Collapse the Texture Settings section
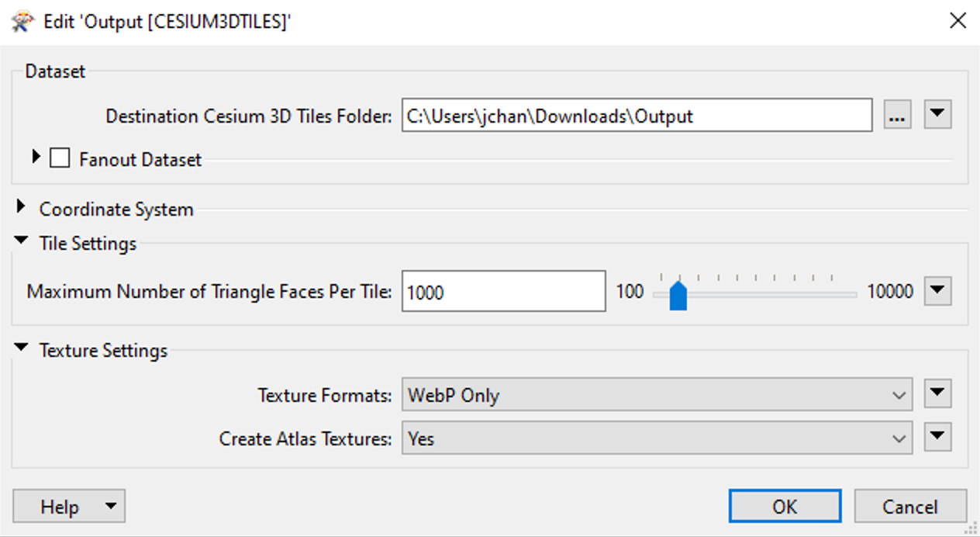980x537 pixels. click(x=21, y=348)
